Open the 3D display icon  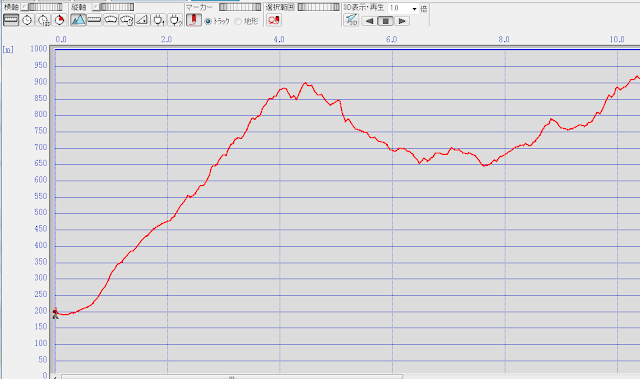click(x=351, y=20)
